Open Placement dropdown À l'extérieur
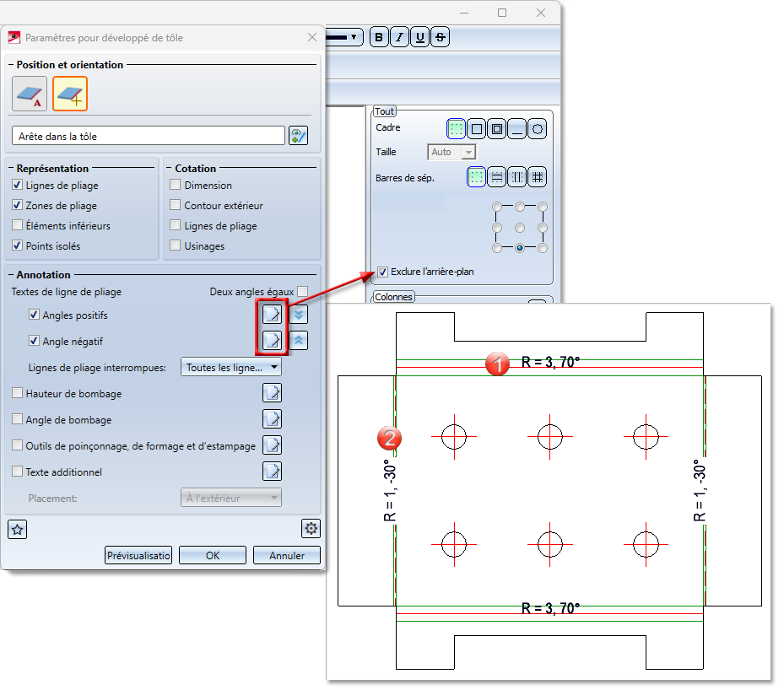The image size is (784, 690). tap(231, 498)
